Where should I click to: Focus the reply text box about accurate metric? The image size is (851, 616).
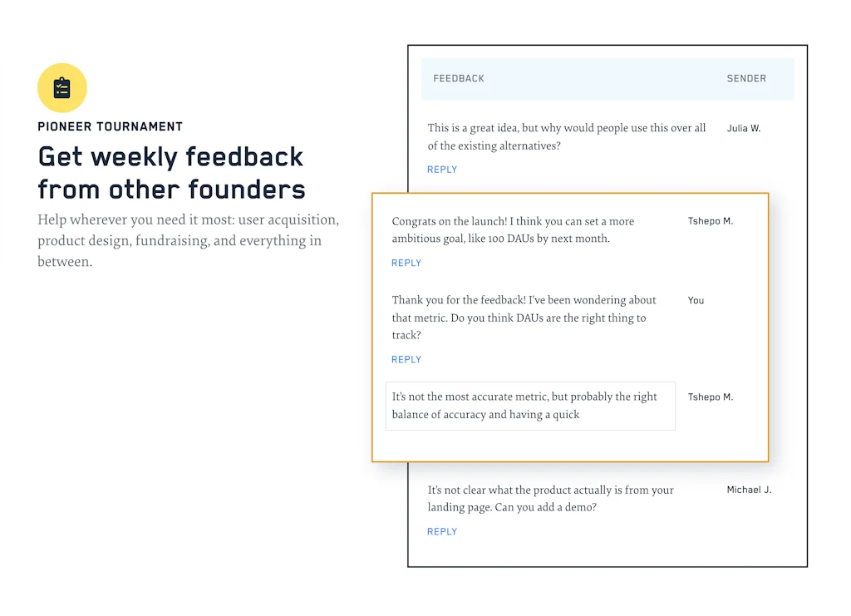point(530,406)
